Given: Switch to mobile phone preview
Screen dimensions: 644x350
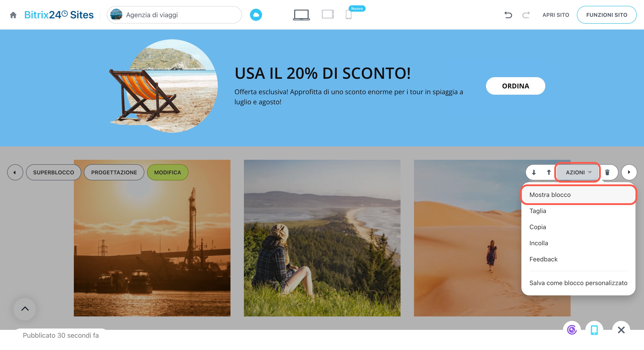Looking at the screenshot, I should pos(348,15).
